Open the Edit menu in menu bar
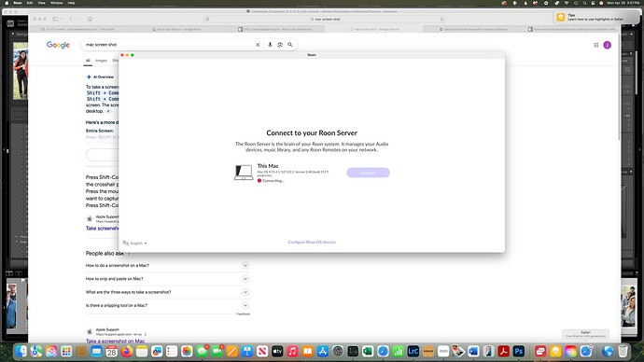 [x=30, y=3]
